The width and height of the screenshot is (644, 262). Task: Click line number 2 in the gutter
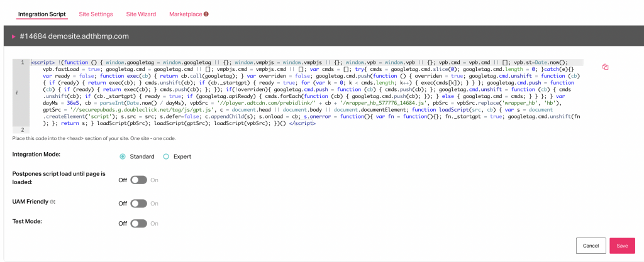23,130
